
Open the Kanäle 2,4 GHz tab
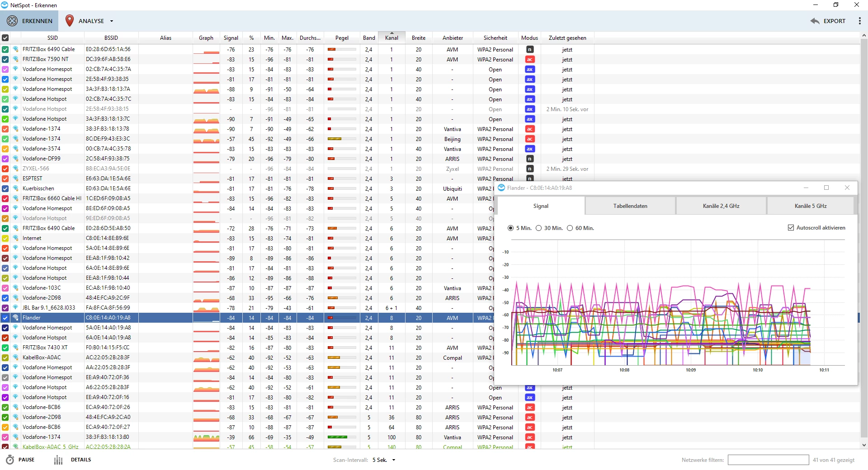[x=721, y=206]
